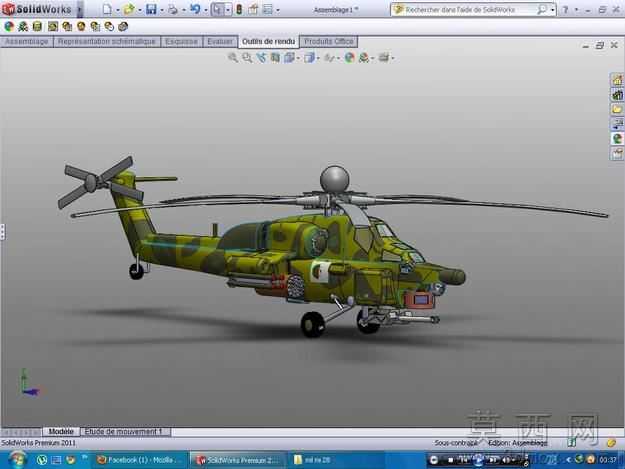Click the third render tools icon

click(x=37, y=27)
